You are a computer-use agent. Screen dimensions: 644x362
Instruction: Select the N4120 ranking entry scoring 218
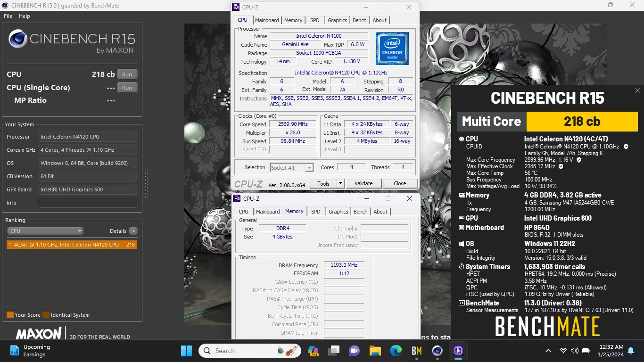(72, 245)
